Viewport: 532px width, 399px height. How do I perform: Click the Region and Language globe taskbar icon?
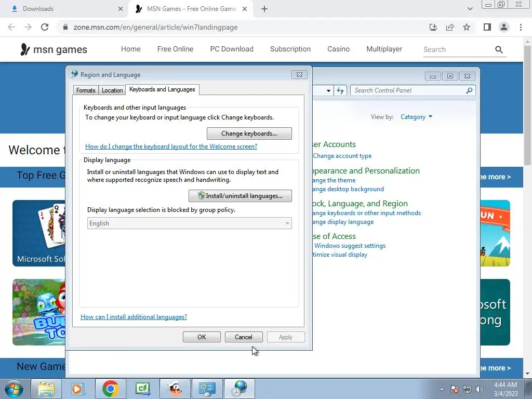coord(240,389)
